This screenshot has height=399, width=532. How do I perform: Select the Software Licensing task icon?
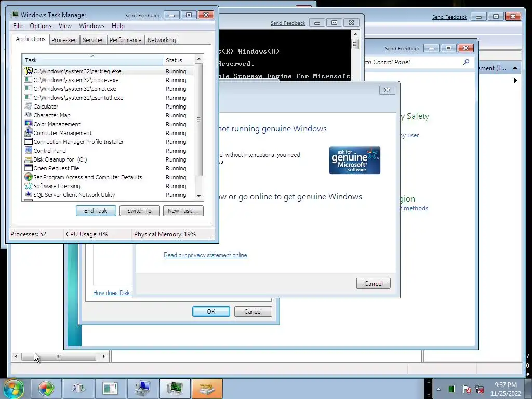(x=29, y=185)
